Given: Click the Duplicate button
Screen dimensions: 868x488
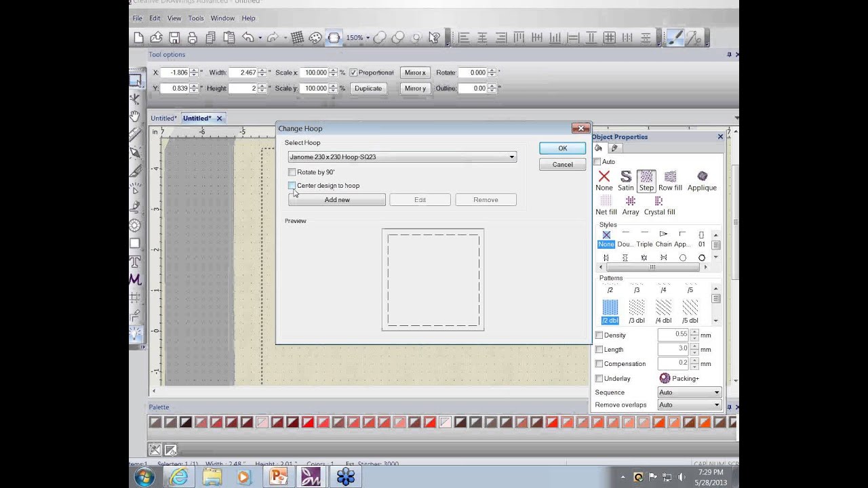Looking at the screenshot, I should coord(368,88).
